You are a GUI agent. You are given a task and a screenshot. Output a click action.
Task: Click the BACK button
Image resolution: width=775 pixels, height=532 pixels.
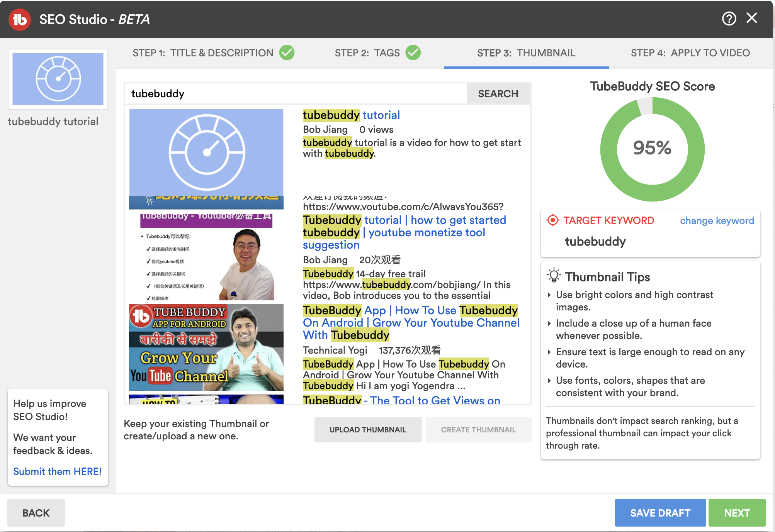point(36,513)
